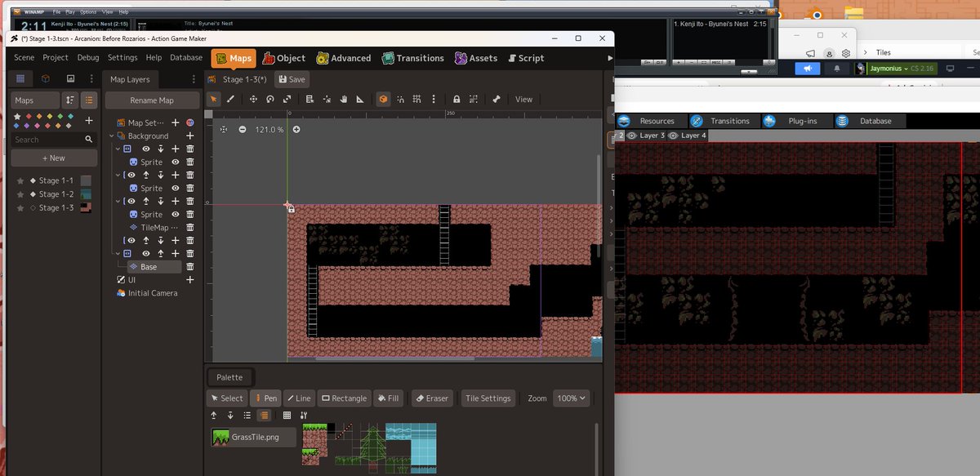Choose the Pen tool in the Palette
This screenshot has height=476, width=980.
pos(265,398)
